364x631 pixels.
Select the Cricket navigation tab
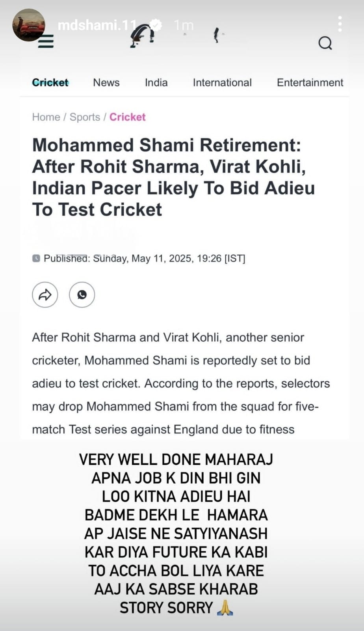point(50,82)
